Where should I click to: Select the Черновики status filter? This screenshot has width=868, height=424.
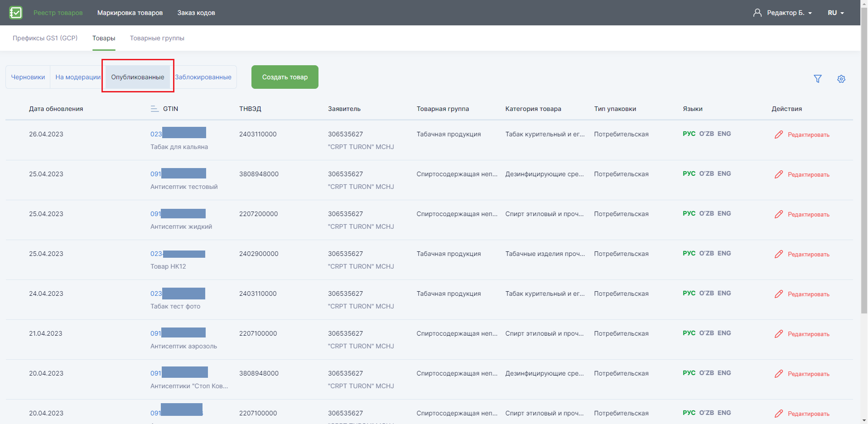point(28,77)
